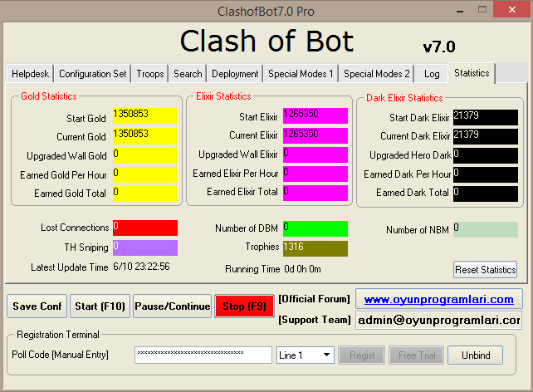Click Earned Gold Per Hour field

click(145, 174)
